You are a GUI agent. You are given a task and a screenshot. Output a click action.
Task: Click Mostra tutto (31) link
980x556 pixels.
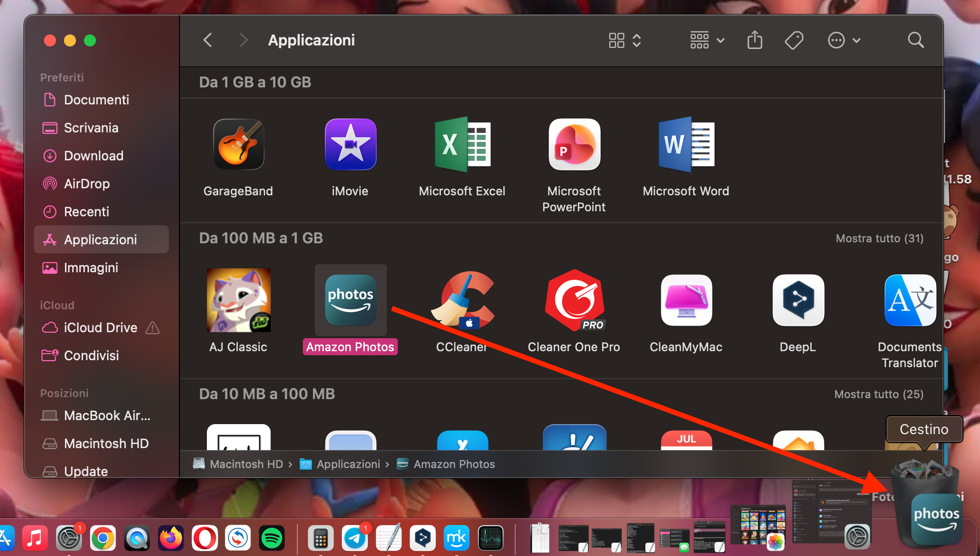click(880, 238)
